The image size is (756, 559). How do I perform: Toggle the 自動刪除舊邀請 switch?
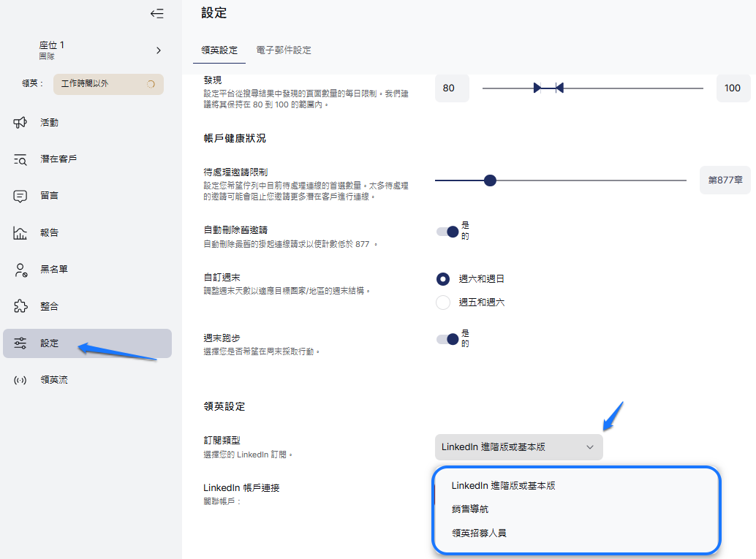[x=447, y=232]
